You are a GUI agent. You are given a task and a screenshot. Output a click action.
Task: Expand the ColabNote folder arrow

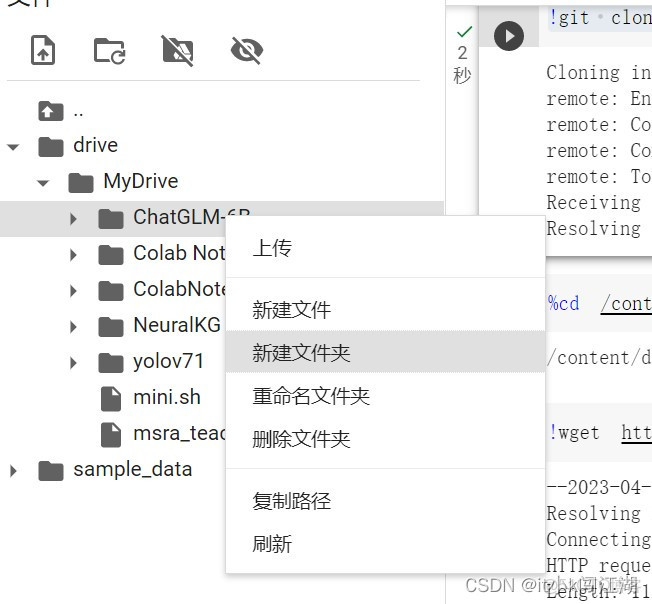pyautogui.click(x=73, y=291)
